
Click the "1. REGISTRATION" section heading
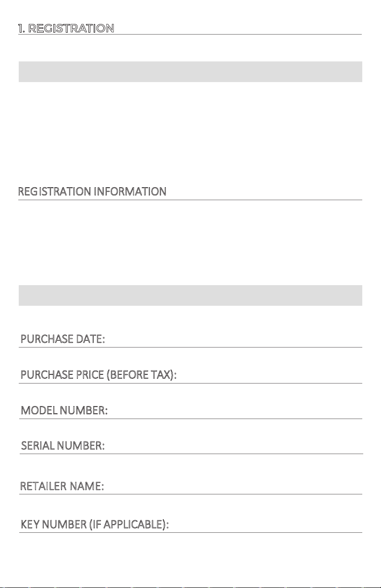click(x=66, y=28)
